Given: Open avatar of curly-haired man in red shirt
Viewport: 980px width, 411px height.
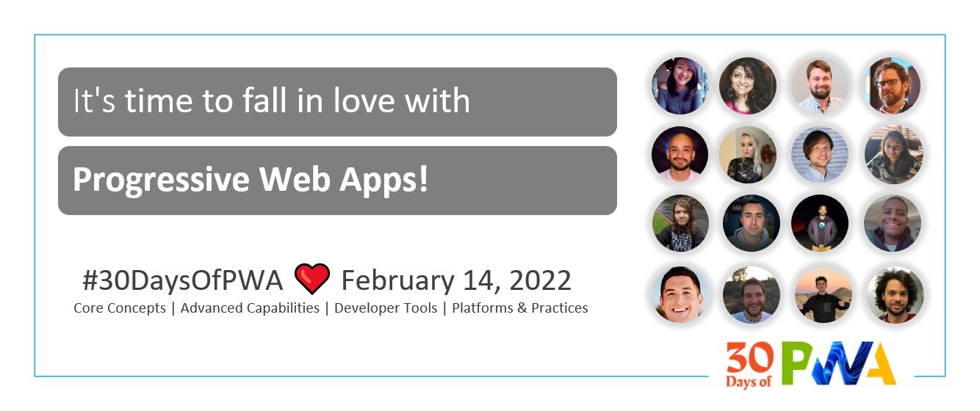Looking at the screenshot, I should 895,294.
